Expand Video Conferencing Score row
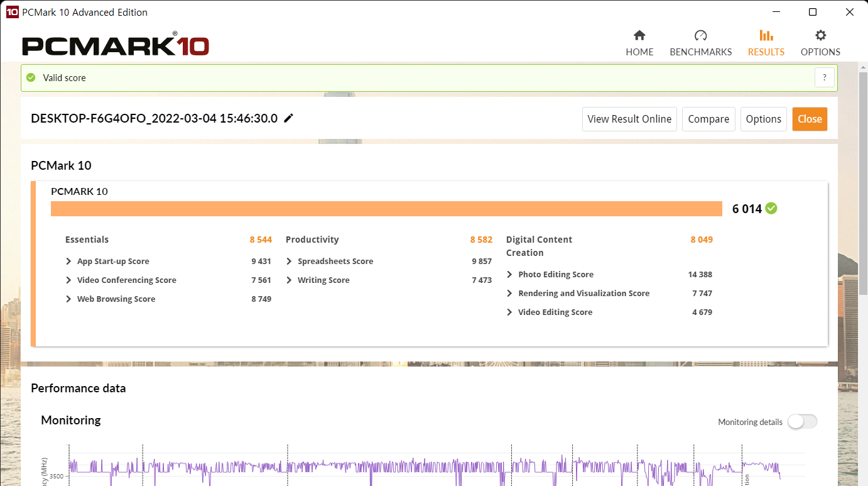 tap(68, 280)
